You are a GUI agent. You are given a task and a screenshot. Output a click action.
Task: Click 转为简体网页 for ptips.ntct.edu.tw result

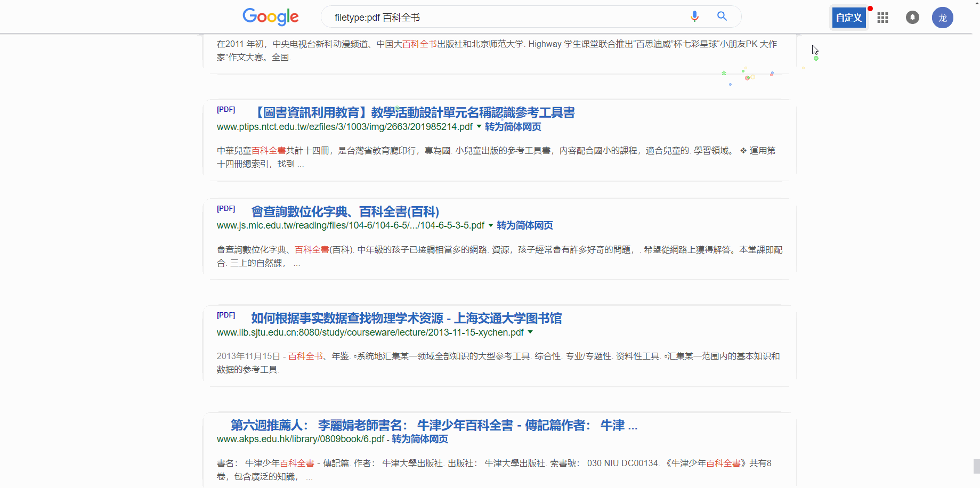click(513, 127)
